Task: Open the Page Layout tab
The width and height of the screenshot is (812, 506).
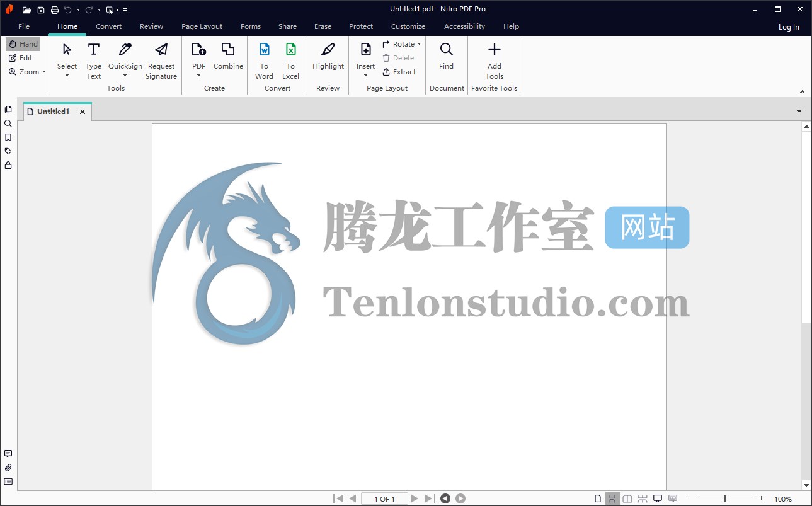Action: tap(202, 26)
